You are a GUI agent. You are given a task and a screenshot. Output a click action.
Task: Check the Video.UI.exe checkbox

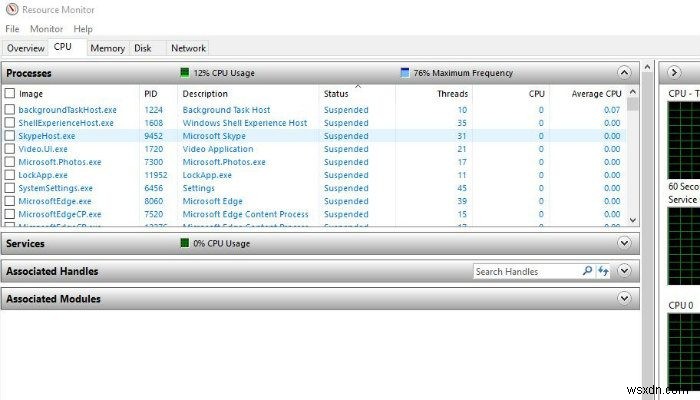pos(10,149)
